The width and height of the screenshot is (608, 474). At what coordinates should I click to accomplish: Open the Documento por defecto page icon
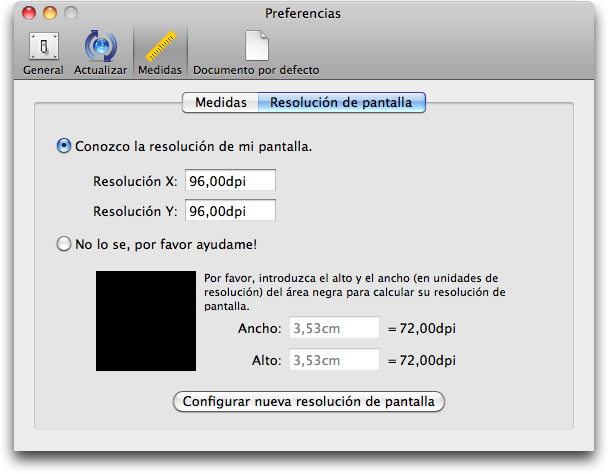[x=257, y=45]
